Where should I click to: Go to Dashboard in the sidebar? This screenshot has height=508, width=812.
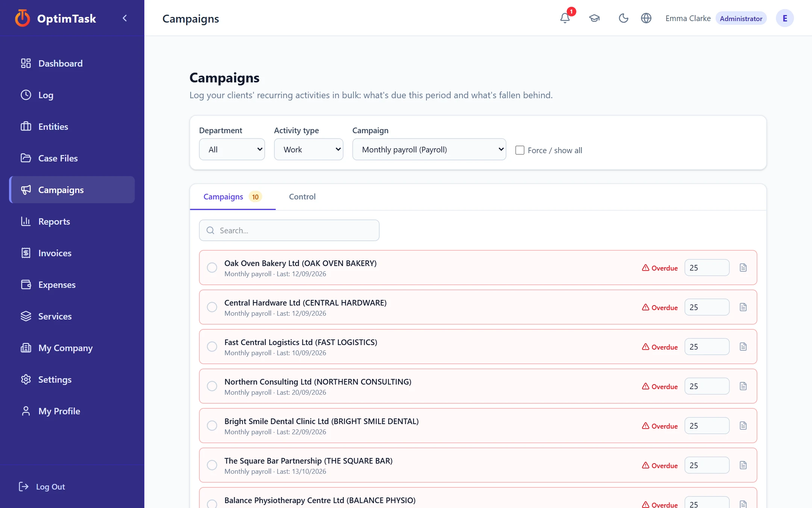point(72,63)
